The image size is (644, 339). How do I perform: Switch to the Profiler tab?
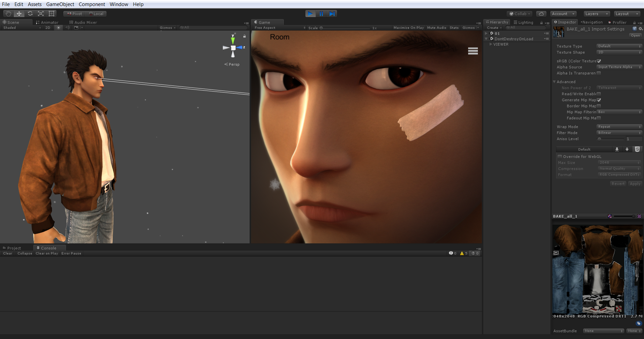tap(617, 22)
